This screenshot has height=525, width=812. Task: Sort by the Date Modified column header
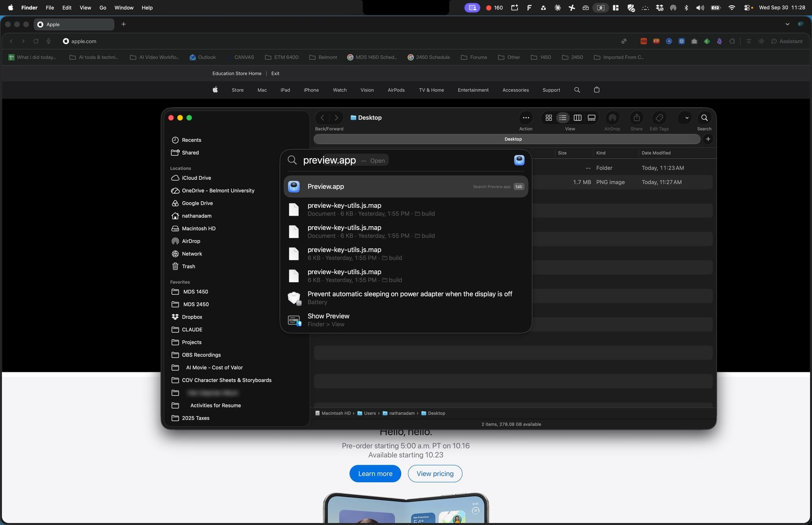tap(656, 153)
